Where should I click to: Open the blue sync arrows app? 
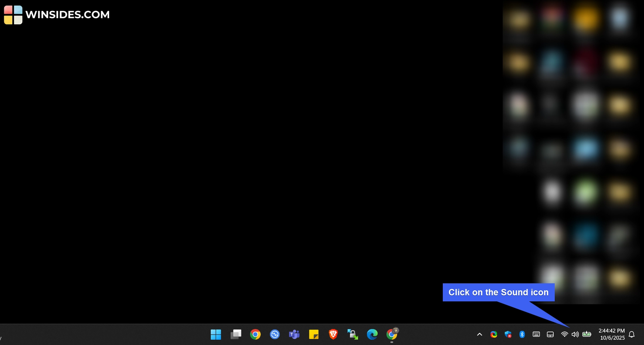coord(275,334)
